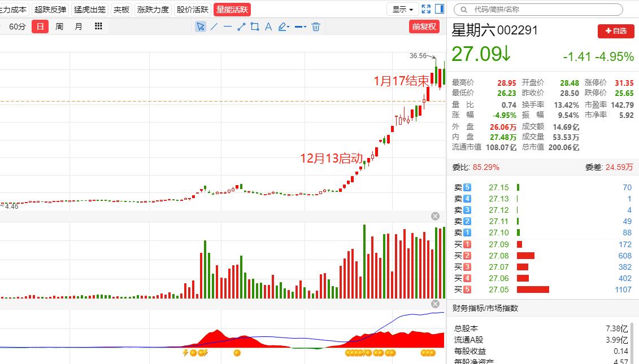
Task: Select the rectangle drawing tool
Action: 254,27
